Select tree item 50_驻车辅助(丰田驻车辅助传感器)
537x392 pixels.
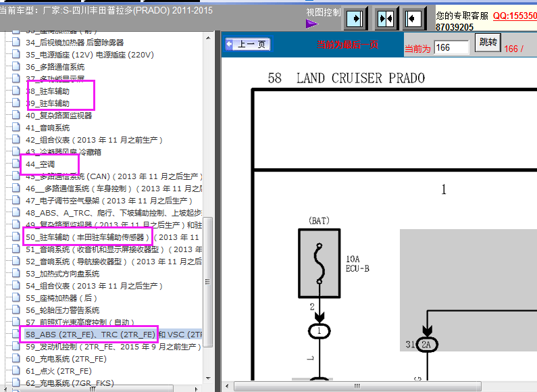pyautogui.click(x=112, y=237)
